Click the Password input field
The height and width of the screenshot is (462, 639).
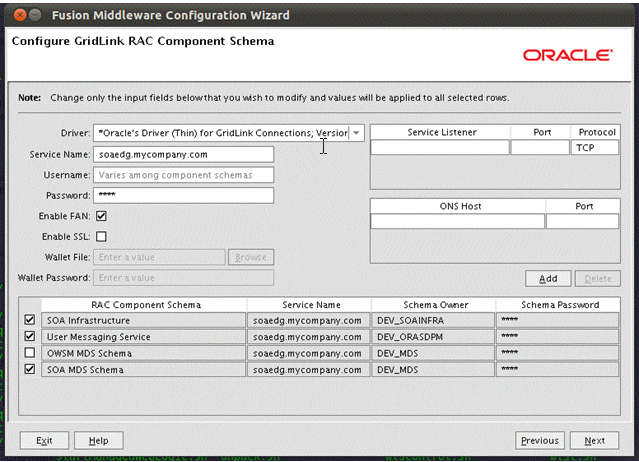[183, 195]
